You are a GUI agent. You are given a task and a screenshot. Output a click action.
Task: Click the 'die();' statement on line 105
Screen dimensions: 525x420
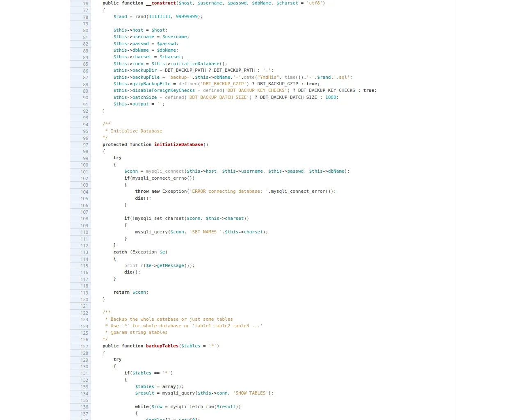coord(143,199)
